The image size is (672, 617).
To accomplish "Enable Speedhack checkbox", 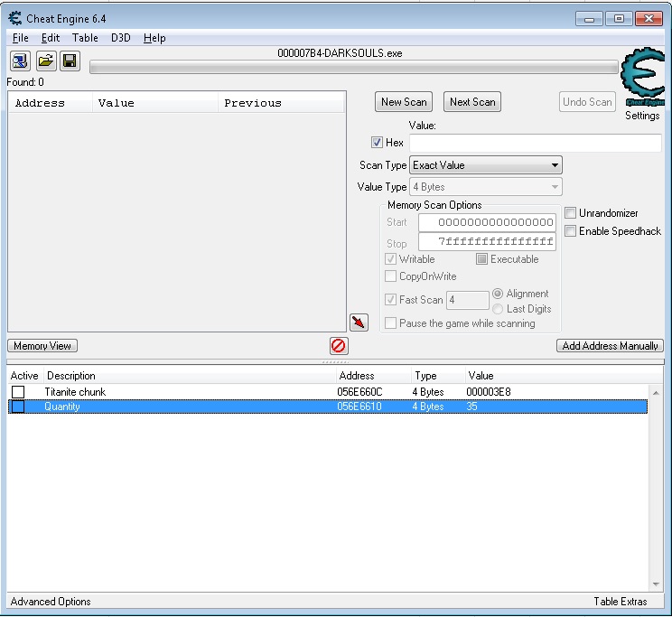I will point(570,231).
